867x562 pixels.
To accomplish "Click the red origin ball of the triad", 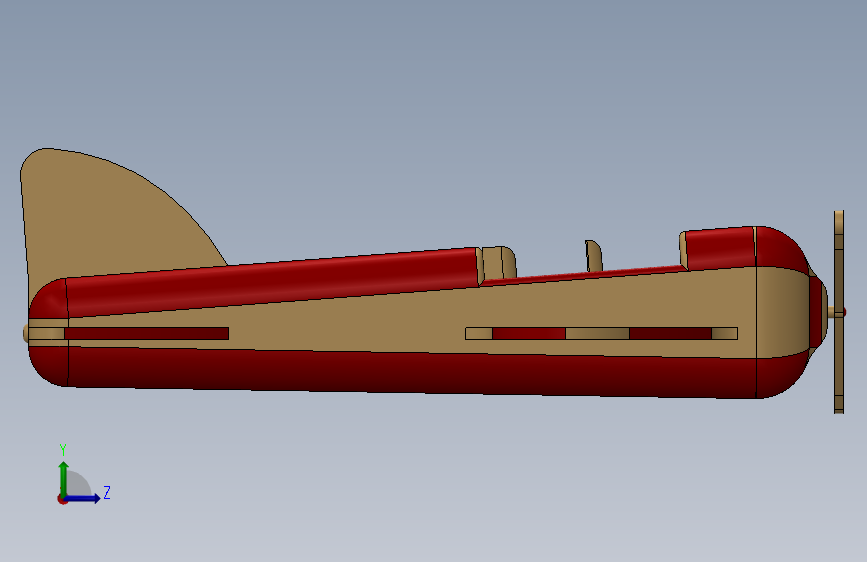I will [62, 499].
